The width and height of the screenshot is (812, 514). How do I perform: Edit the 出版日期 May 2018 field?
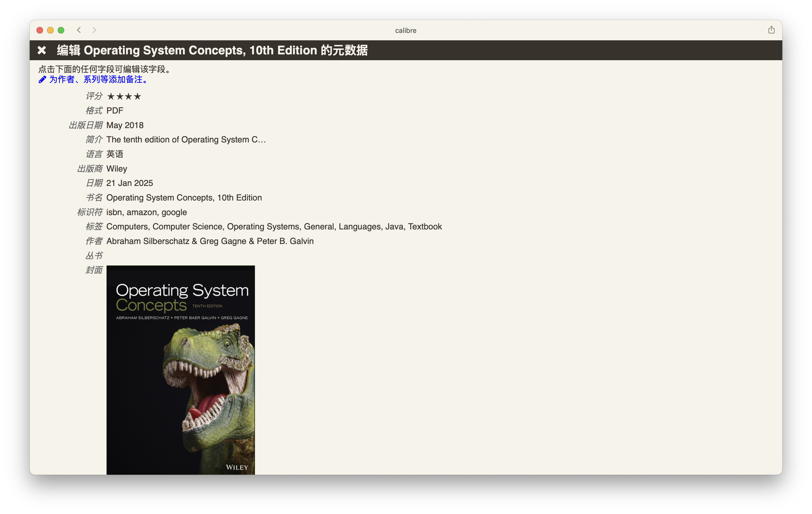[x=125, y=125]
